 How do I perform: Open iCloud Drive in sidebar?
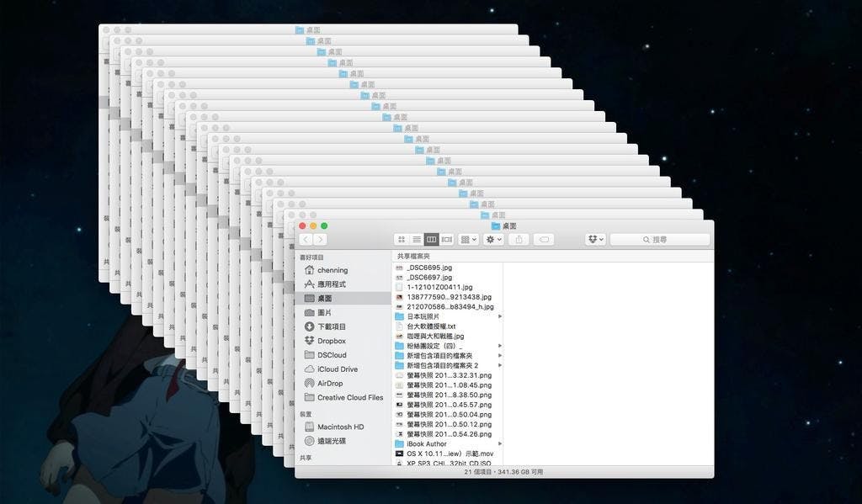coord(343,369)
